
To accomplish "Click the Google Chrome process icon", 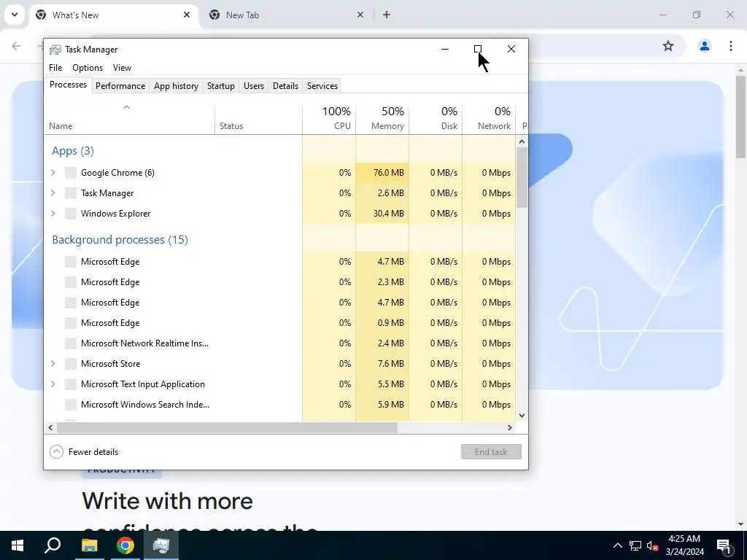I will tap(71, 173).
